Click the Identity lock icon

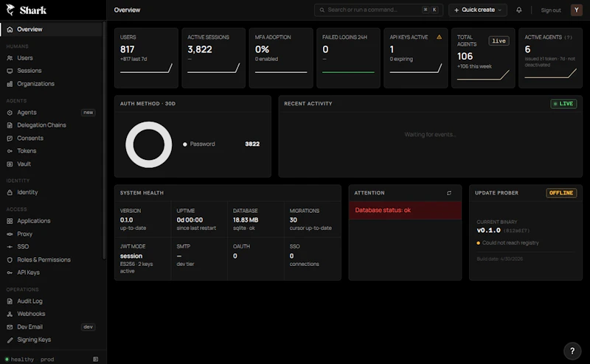10,192
